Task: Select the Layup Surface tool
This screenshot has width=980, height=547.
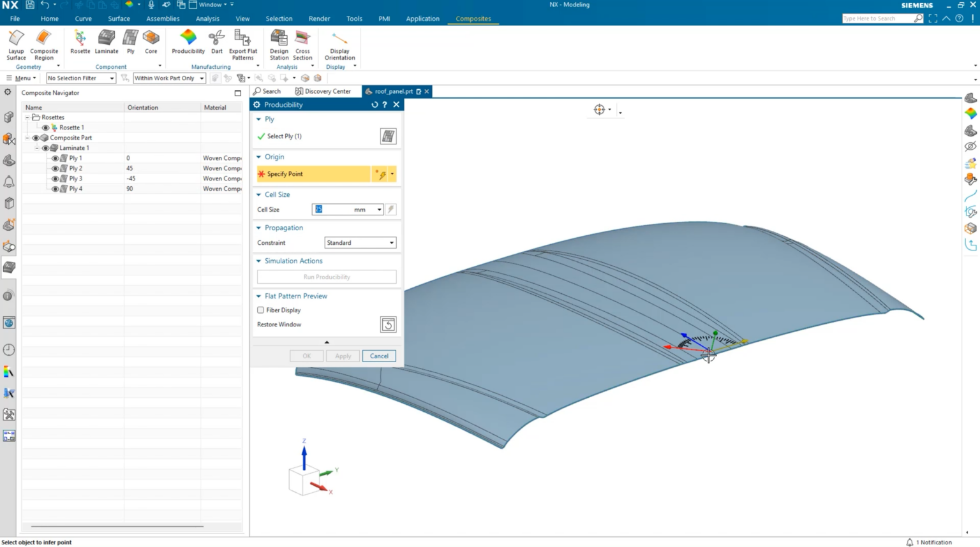Action: [15, 43]
